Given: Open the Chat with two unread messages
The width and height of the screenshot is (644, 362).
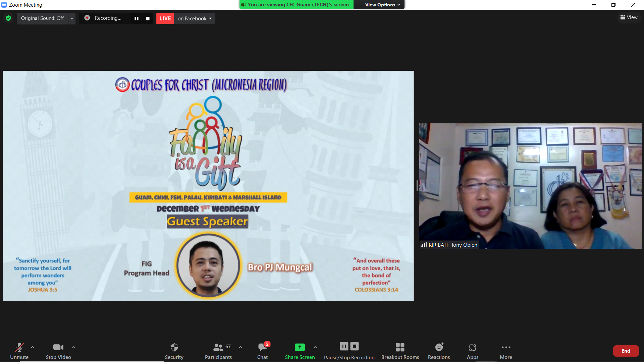Looking at the screenshot, I should point(263,351).
